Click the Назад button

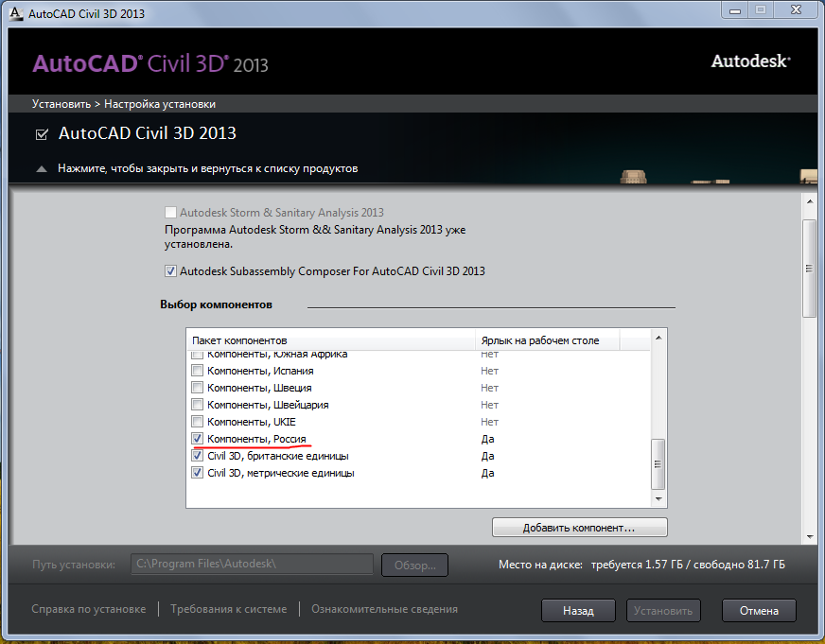[578, 610]
